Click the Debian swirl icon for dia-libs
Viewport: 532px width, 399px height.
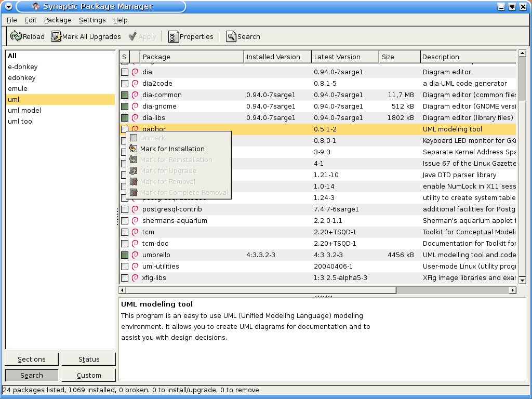click(x=135, y=118)
